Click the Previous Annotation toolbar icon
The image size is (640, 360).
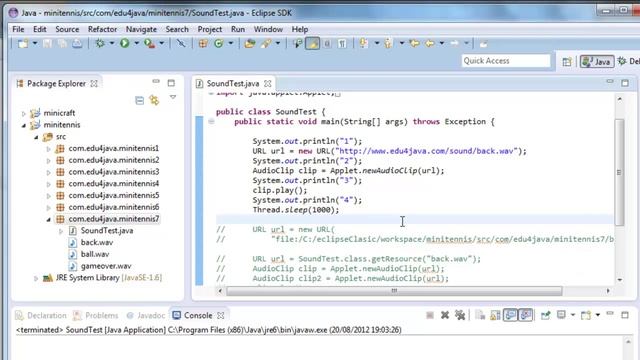pyautogui.click(x=388, y=43)
